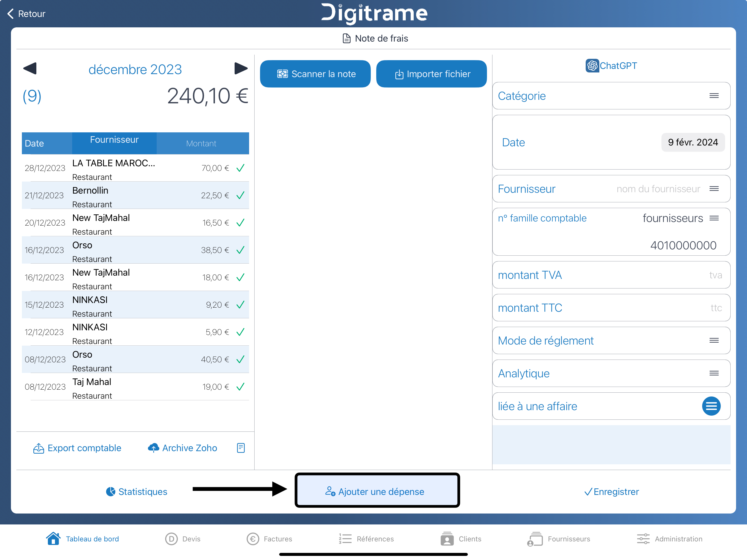Click in the nom du fournisseur field
Screen dimensions: 747x560
point(658,189)
